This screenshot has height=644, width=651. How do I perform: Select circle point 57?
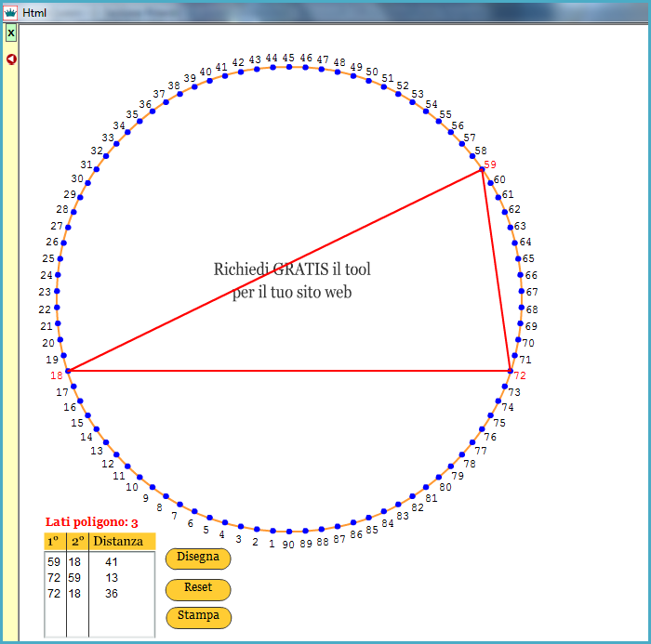461,144
